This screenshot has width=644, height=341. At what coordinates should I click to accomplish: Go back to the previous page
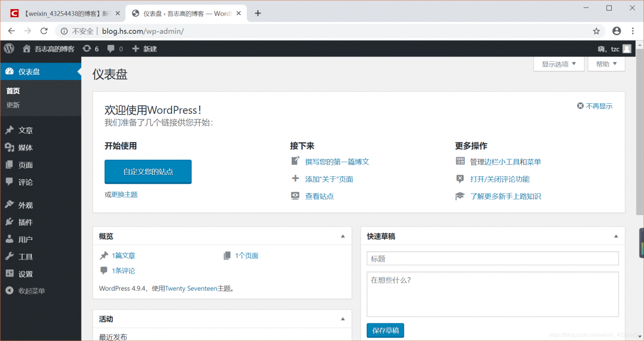click(x=12, y=31)
